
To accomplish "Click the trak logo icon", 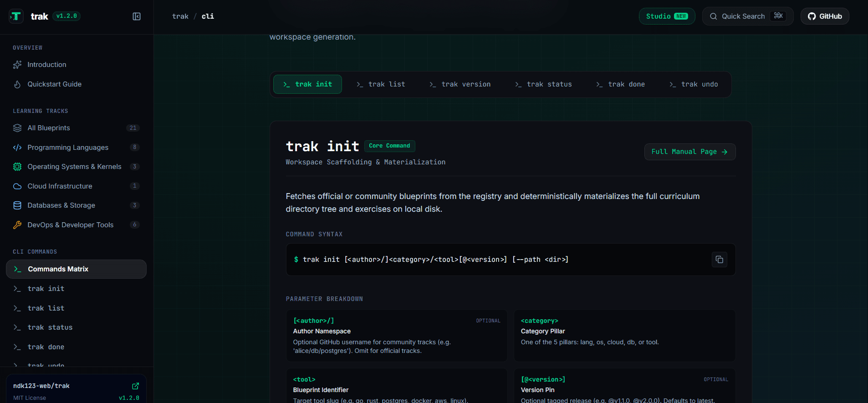I will 16,16.
